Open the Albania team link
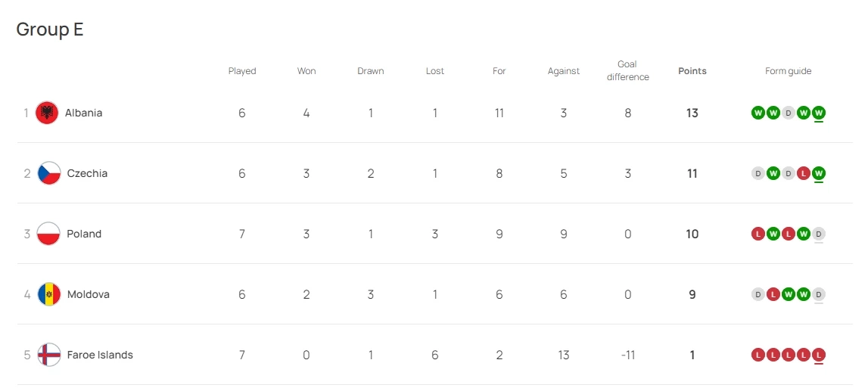This screenshot has width=868, height=391. pos(83,113)
